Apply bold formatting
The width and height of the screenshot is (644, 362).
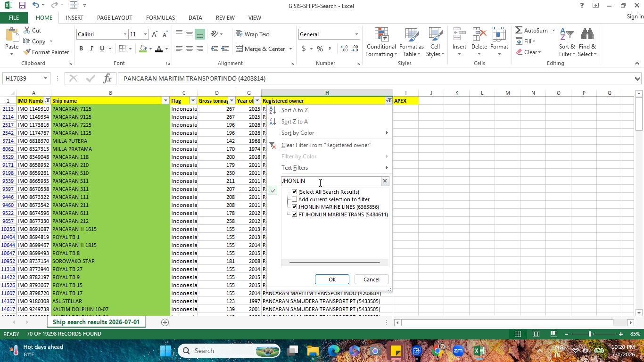[x=81, y=49]
